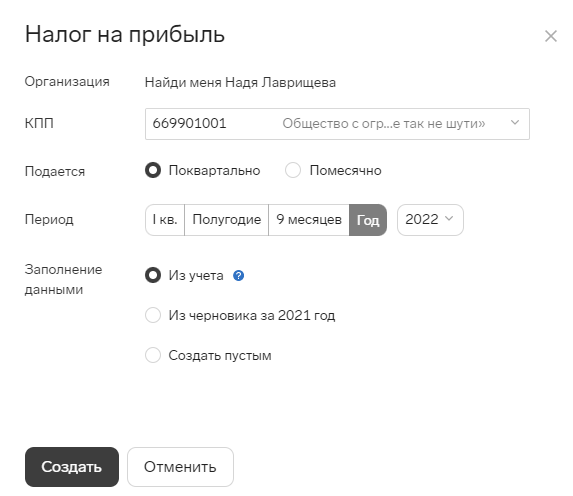Choose the Из учета radio option
This screenshot has width=573, height=496.
pyautogui.click(x=153, y=275)
